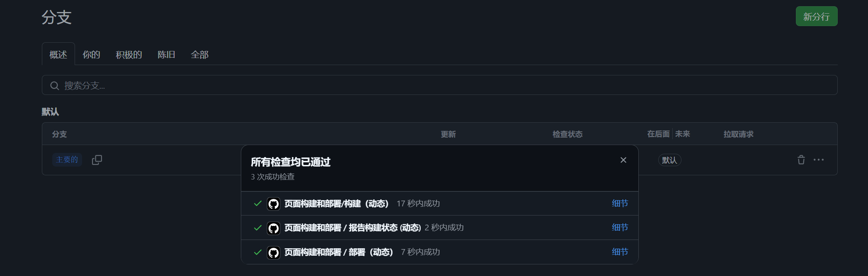Click the GitHub logo beside 部署 check
This screenshot has height=276, width=868.
click(x=274, y=252)
